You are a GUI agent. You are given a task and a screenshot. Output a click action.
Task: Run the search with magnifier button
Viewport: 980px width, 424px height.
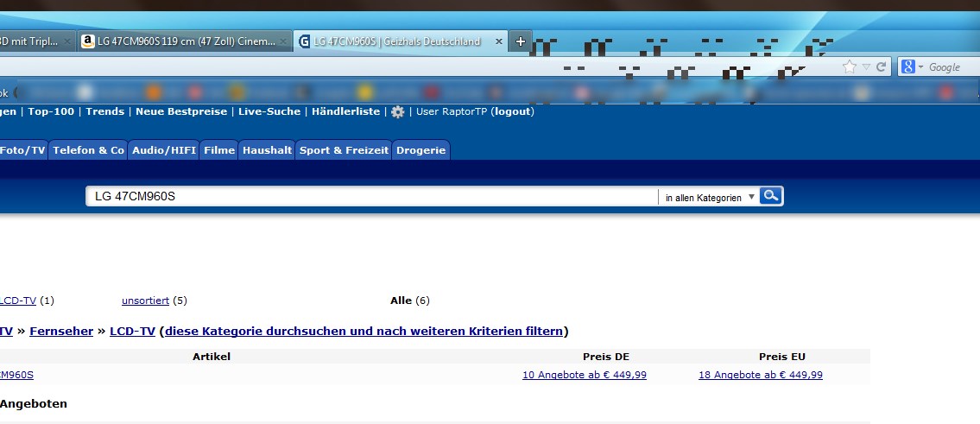771,196
